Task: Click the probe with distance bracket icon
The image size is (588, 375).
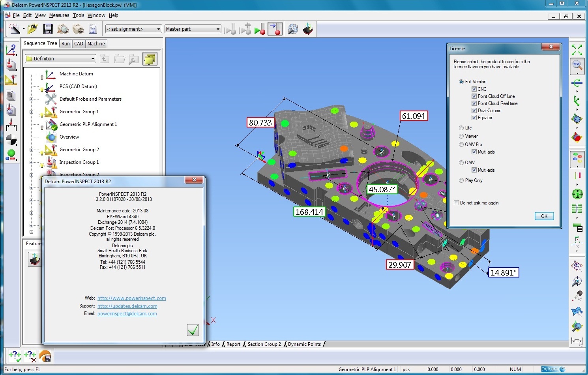Action: click(x=11, y=125)
